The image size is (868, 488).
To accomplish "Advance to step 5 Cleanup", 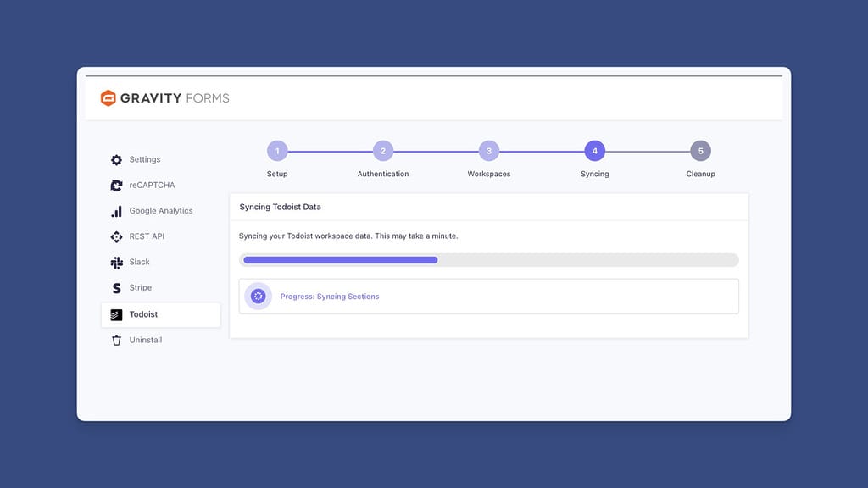I will pyautogui.click(x=700, y=151).
